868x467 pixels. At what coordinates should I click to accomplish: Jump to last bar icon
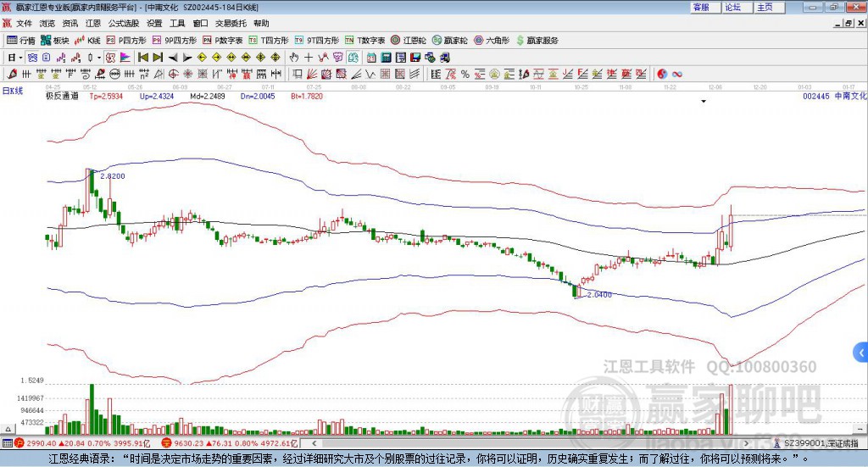[158, 57]
